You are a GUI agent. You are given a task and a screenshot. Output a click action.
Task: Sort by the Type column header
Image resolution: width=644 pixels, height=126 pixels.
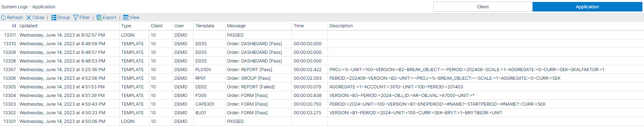click(x=126, y=26)
